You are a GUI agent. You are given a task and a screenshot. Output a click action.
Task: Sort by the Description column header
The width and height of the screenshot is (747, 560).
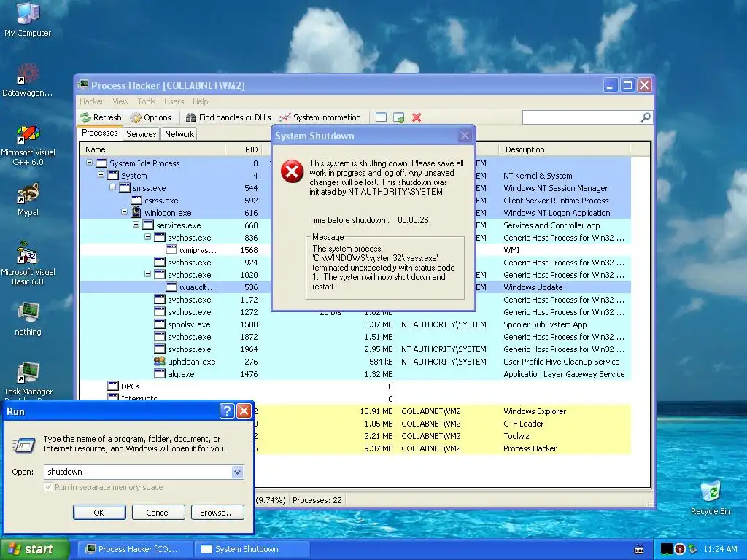point(565,149)
